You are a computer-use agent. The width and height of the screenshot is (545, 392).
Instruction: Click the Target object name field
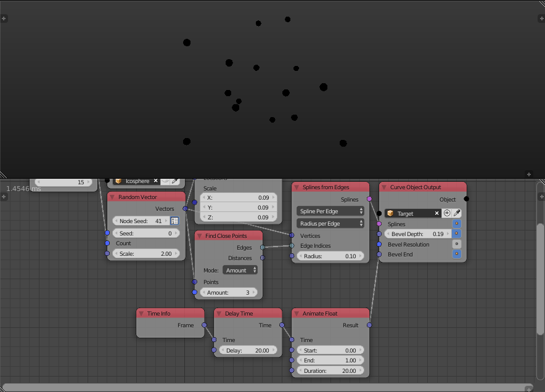tap(413, 213)
